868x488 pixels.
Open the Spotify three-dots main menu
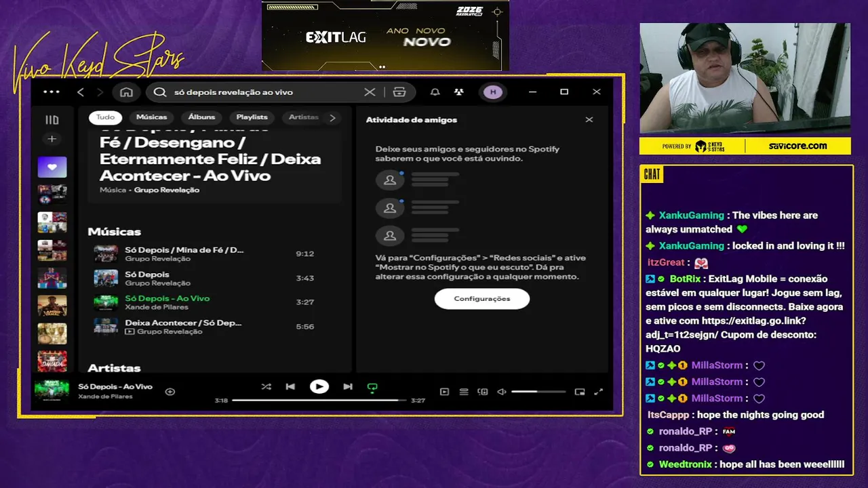click(x=52, y=92)
